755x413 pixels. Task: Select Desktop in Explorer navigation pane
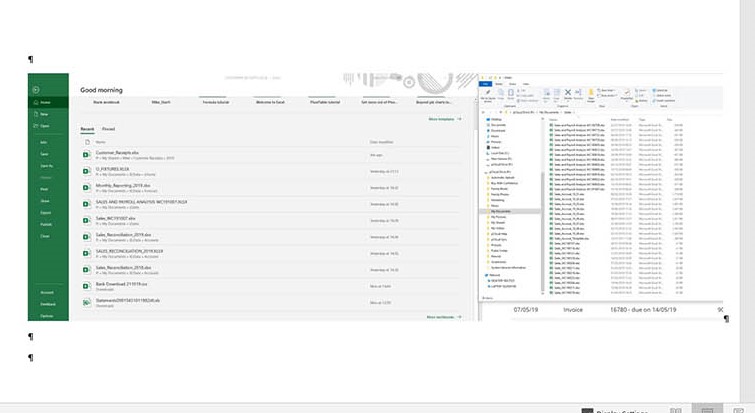494,119
